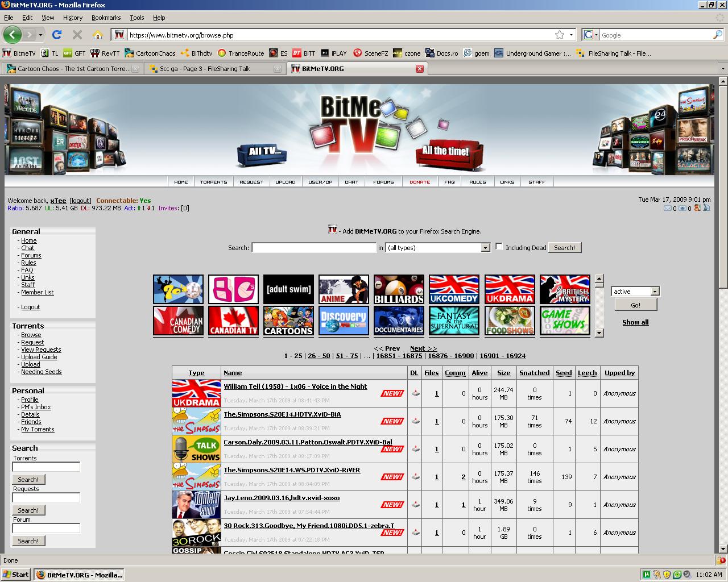This screenshot has height=582, width=728.
Task: Select the Adult Swim category
Action: [289, 289]
